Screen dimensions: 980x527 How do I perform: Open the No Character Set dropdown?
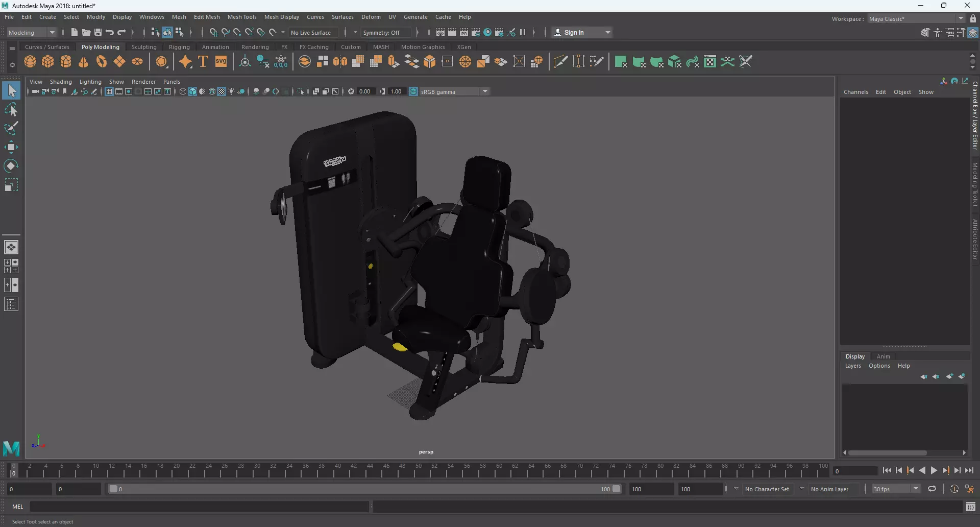click(x=767, y=489)
